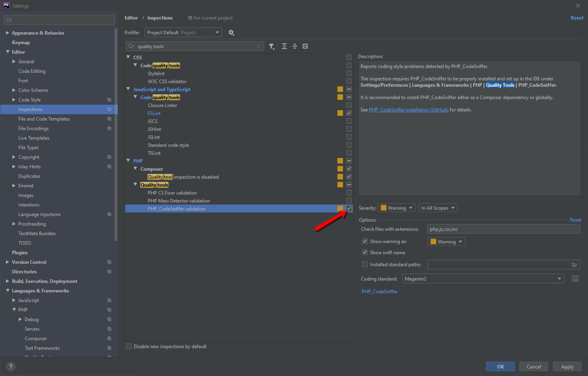The height and width of the screenshot is (376, 588).
Task: Select Keymap in settings sidebar
Action: [x=21, y=43]
